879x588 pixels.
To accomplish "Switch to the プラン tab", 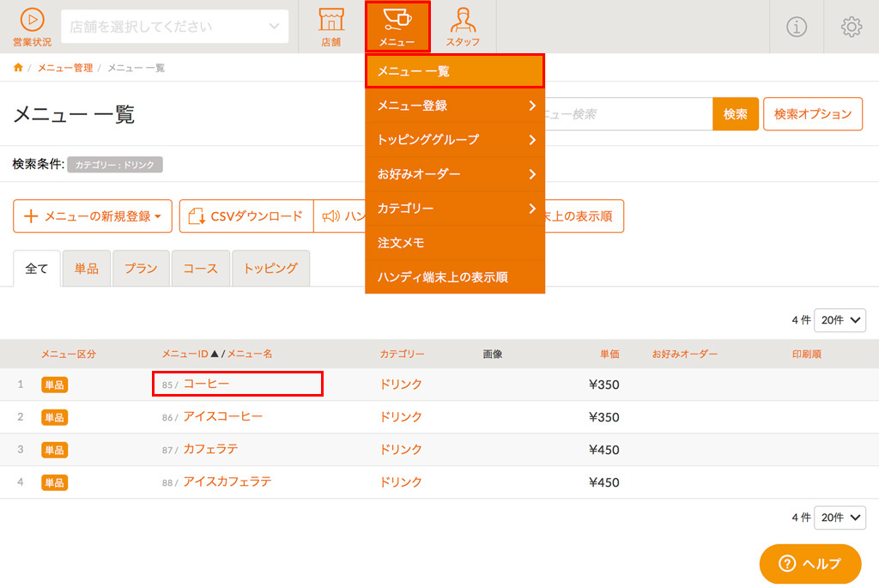I will [141, 269].
